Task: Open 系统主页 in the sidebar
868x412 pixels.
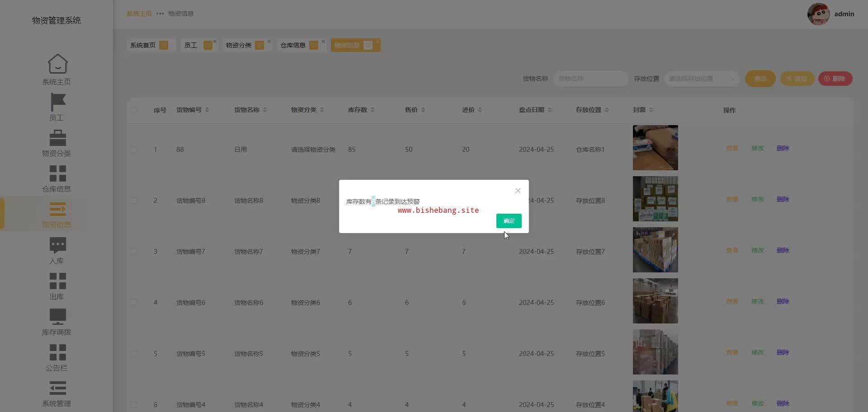Action: pos(57,70)
